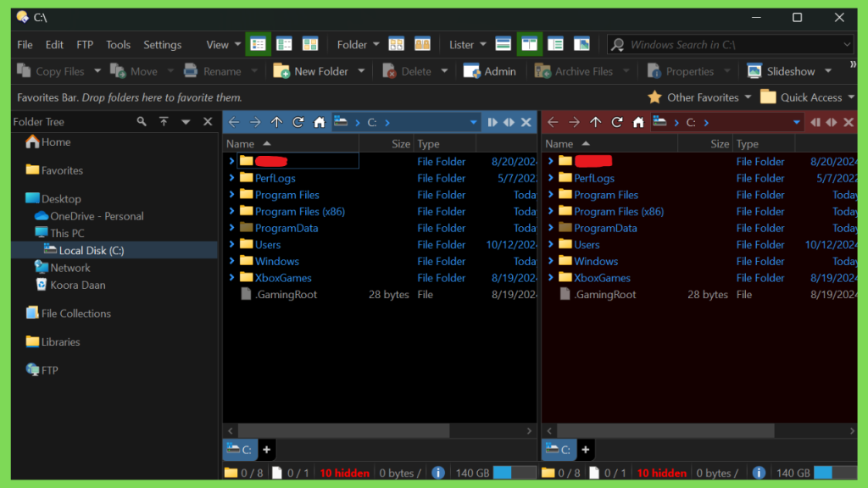Open the FTP menu

click(85, 45)
